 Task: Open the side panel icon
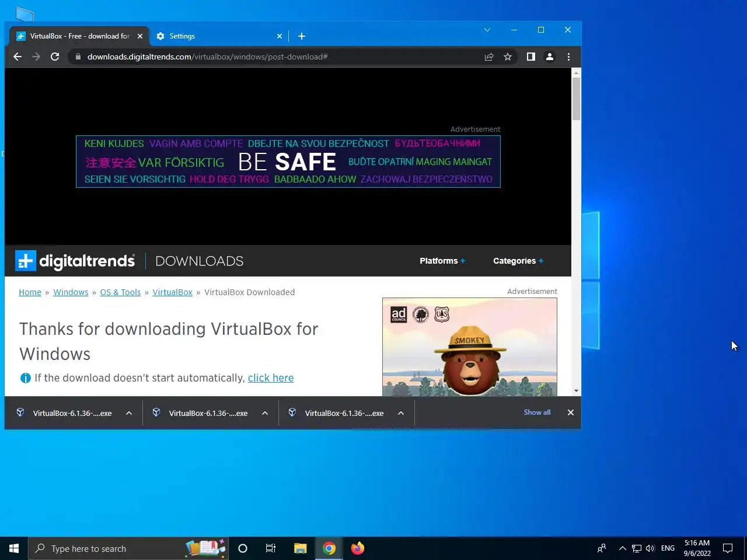(x=530, y=57)
